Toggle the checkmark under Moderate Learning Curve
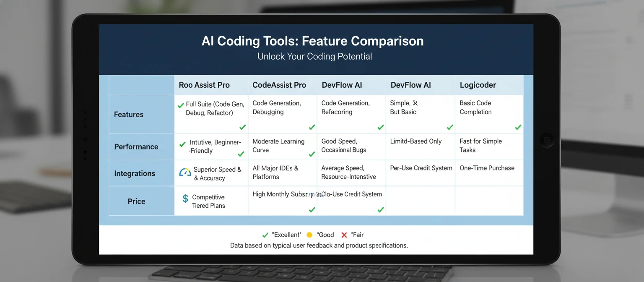644x282 pixels. tap(312, 154)
